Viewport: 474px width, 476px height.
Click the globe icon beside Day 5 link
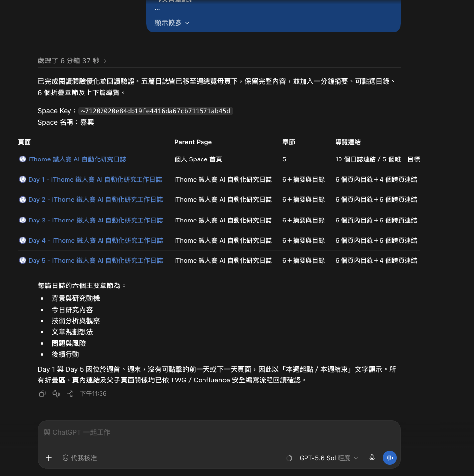23,261
